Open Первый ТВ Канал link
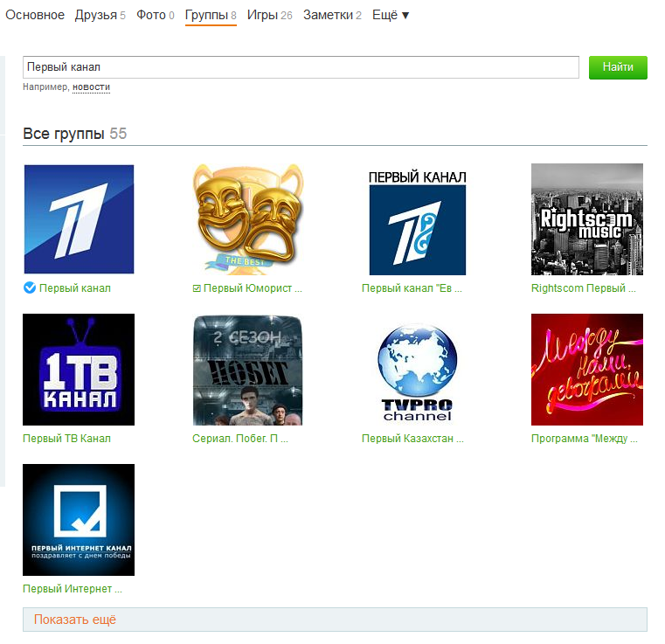The width and height of the screenshot is (665, 644). click(66, 438)
